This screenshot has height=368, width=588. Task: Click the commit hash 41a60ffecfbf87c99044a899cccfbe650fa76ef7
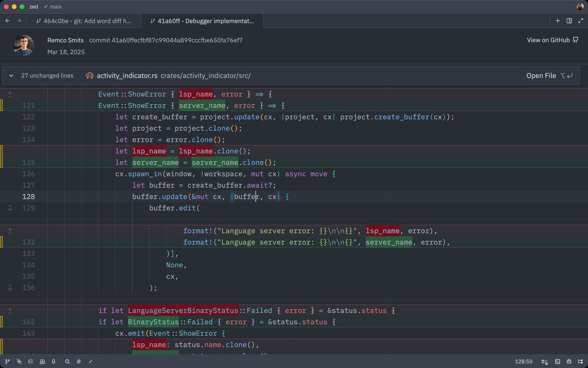[166, 40]
